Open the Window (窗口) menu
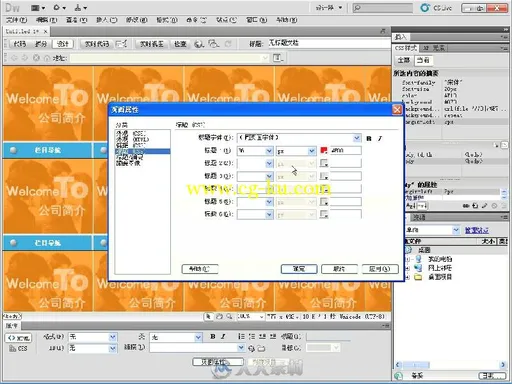 [x=256, y=20]
